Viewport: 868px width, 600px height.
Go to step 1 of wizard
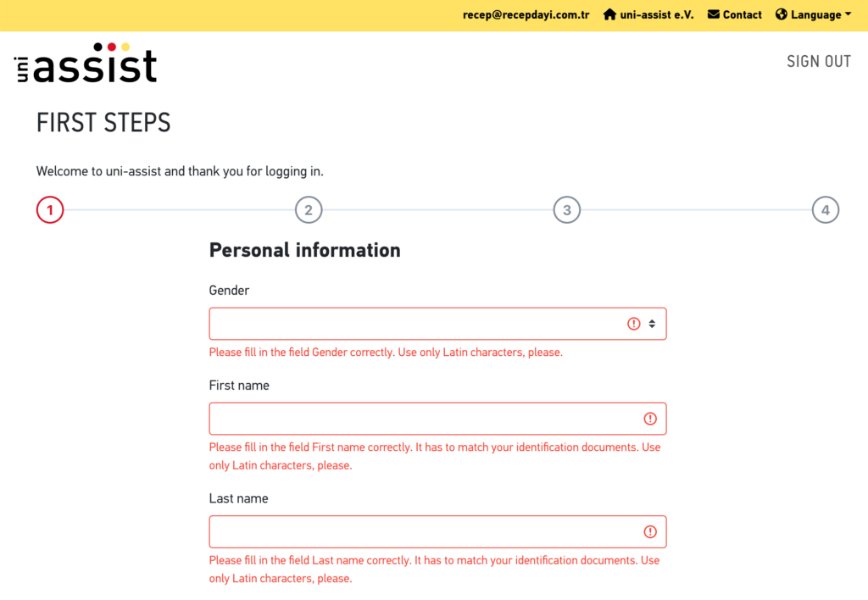click(50, 209)
